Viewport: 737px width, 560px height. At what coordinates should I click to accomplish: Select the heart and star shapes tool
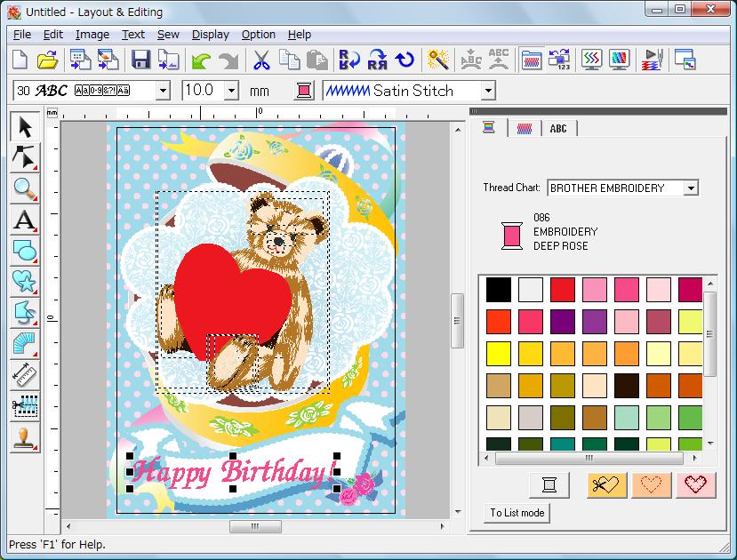coord(25,282)
